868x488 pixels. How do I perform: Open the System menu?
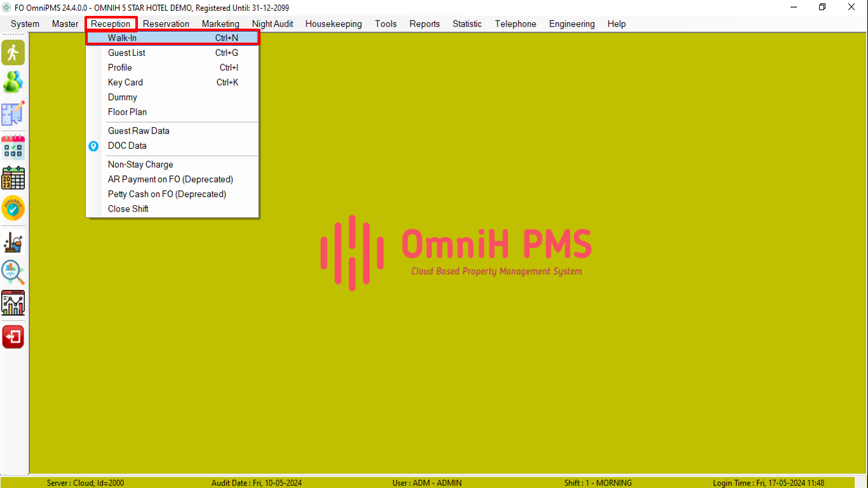25,24
